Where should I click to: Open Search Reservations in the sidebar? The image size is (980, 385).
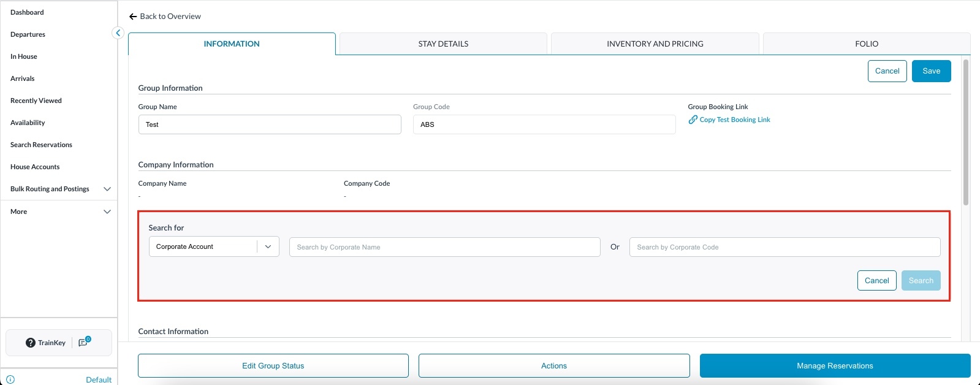coord(41,145)
